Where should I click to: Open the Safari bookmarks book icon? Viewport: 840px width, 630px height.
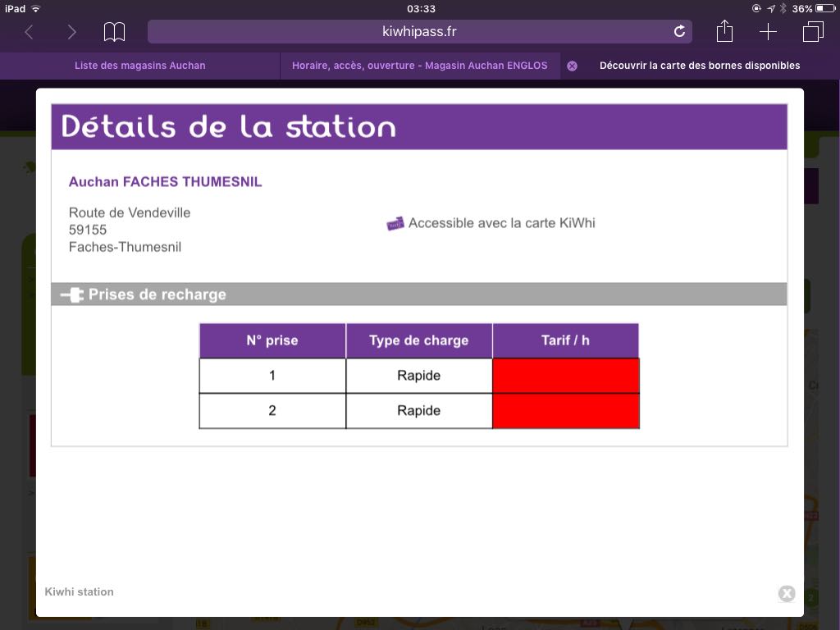tap(114, 32)
